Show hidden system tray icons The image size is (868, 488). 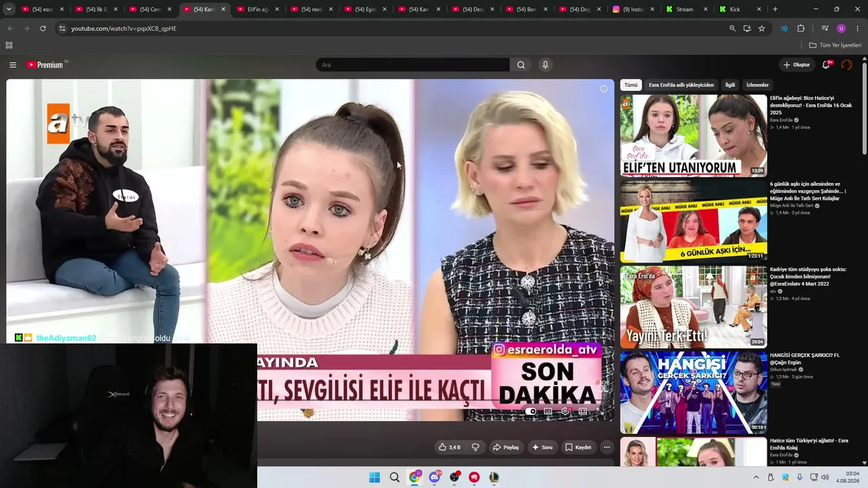pyautogui.click(x=756, y=478)
